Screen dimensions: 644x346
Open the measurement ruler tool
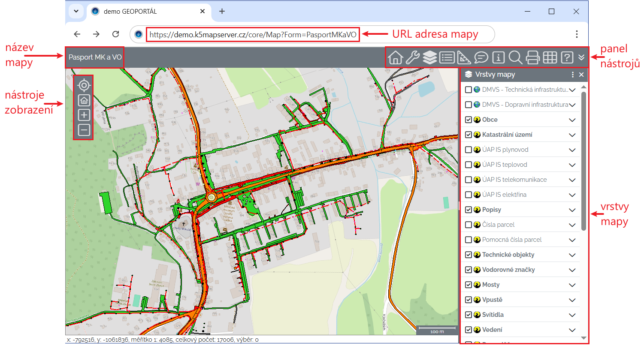point(464,57)
